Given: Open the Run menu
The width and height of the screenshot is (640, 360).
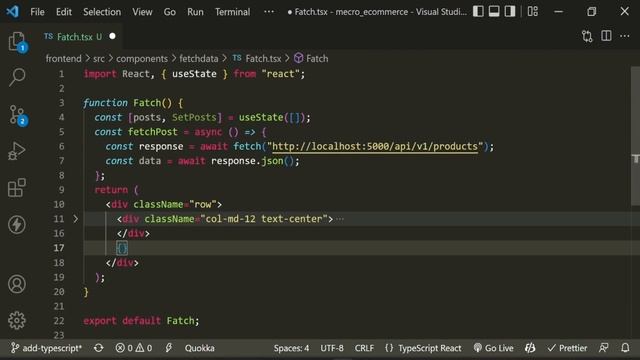Looking at the screenshot, I should [195, 12].
